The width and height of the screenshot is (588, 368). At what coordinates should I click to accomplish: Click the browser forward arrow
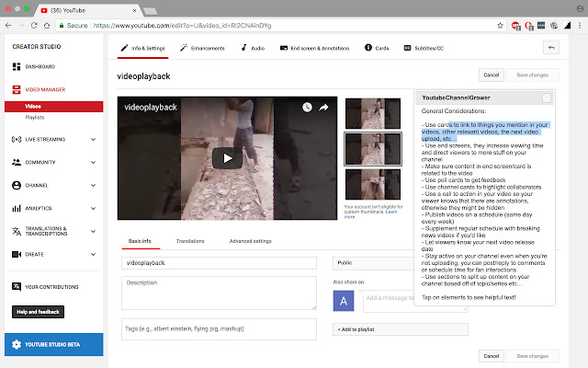(21, 26)
